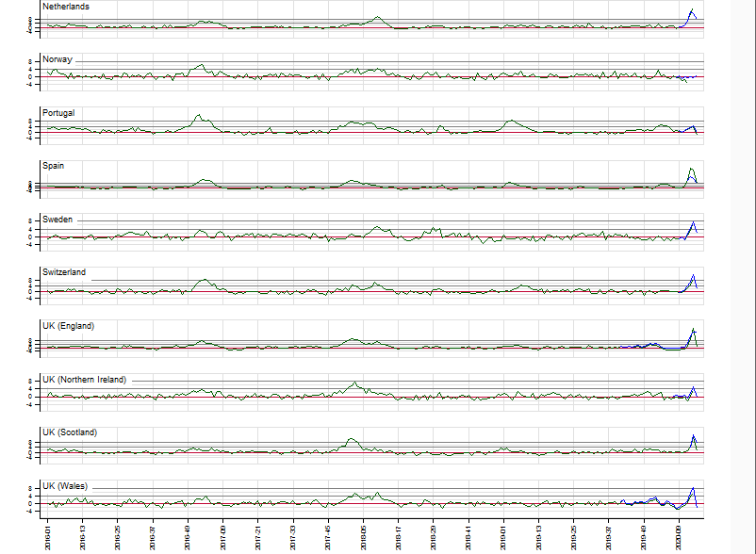Click the UK (Scotland) chart label

(70, 432)
